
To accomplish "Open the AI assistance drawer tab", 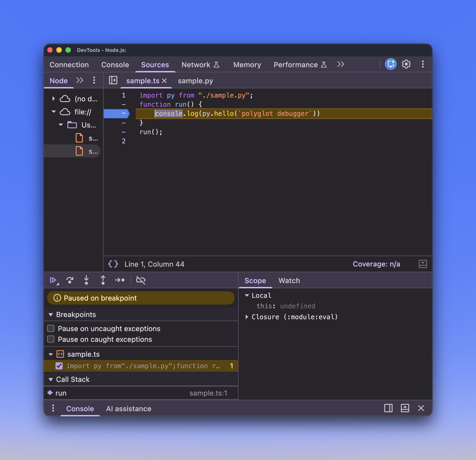I will 129,409.
